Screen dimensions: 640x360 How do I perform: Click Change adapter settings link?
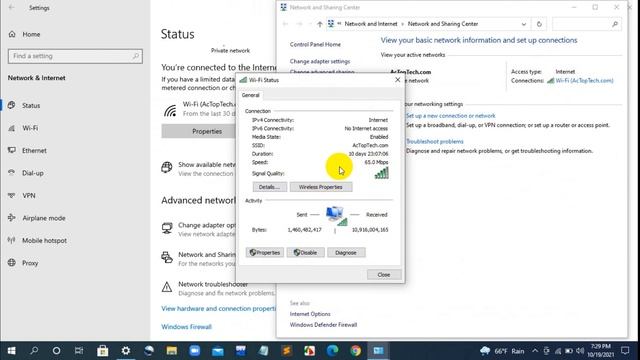tap(320, 61)
